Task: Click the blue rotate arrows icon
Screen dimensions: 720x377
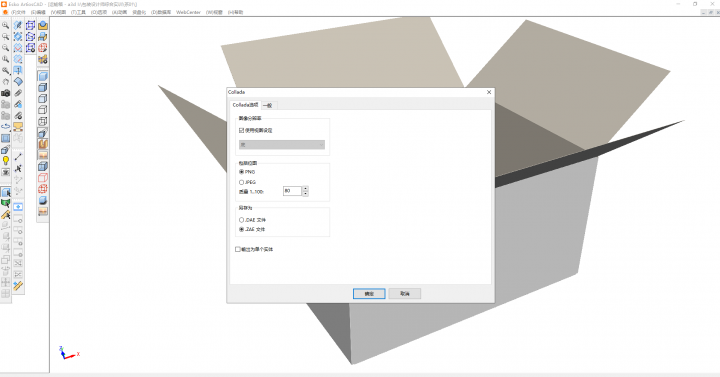Action: (x=6, y=126)
